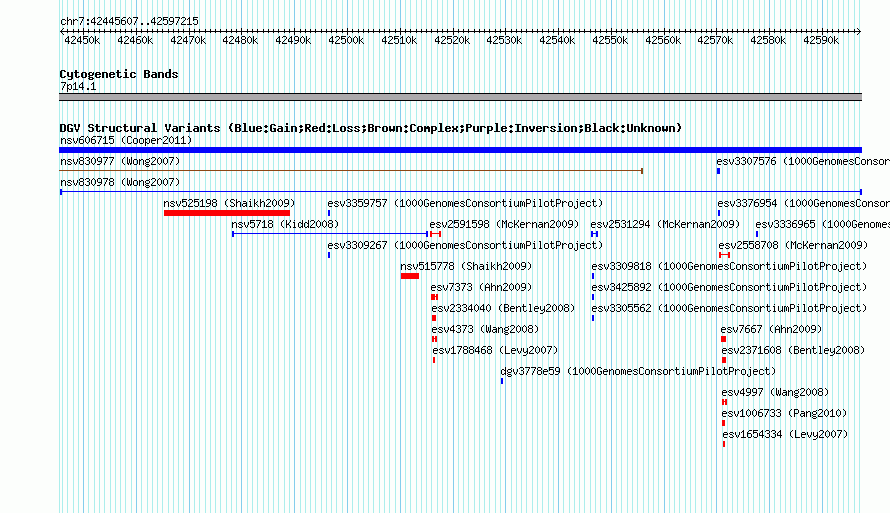Open variant esv3359757 label
890x513 pixels.
pos(465,203)
